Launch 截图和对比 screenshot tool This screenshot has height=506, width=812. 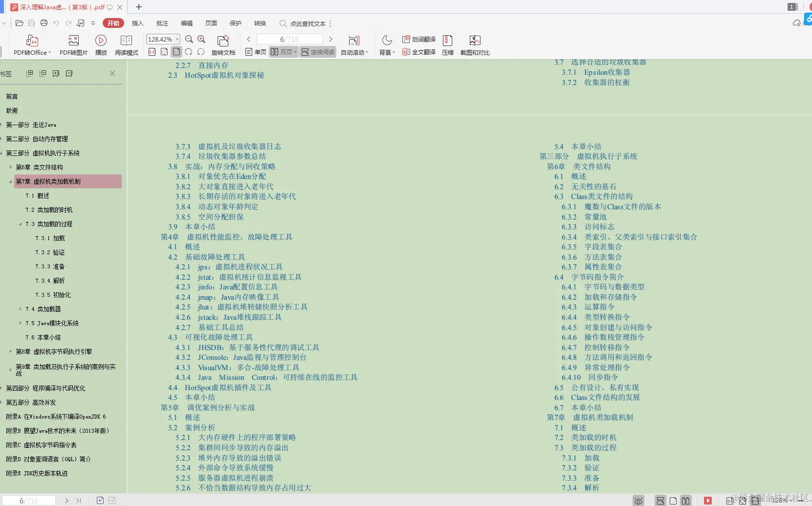474,44
